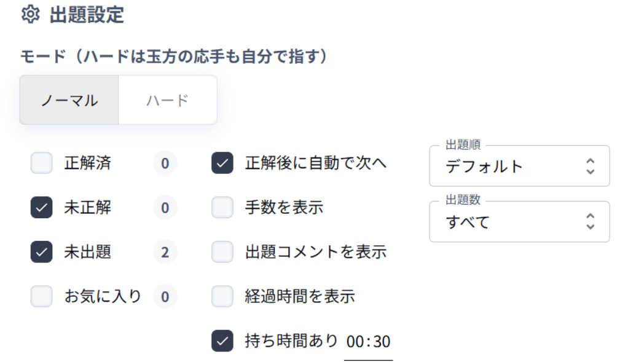
Task: Click the 未出題 count badge showing 2
Action: [165, 252]
